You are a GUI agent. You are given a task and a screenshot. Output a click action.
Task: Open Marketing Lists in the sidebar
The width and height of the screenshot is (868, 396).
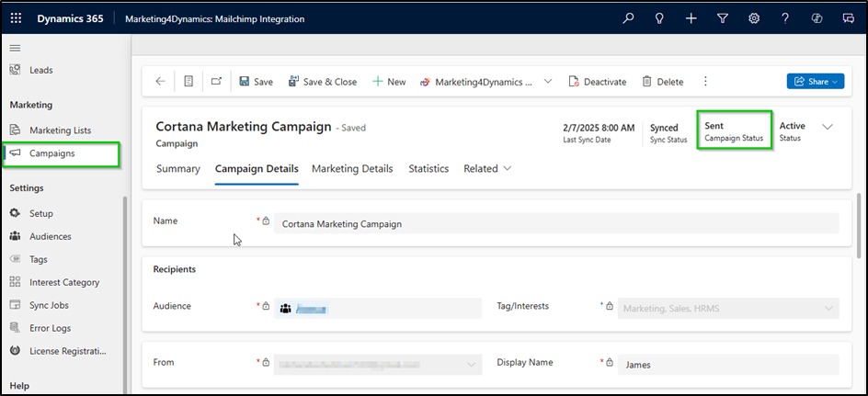click(x=60, y=130)
